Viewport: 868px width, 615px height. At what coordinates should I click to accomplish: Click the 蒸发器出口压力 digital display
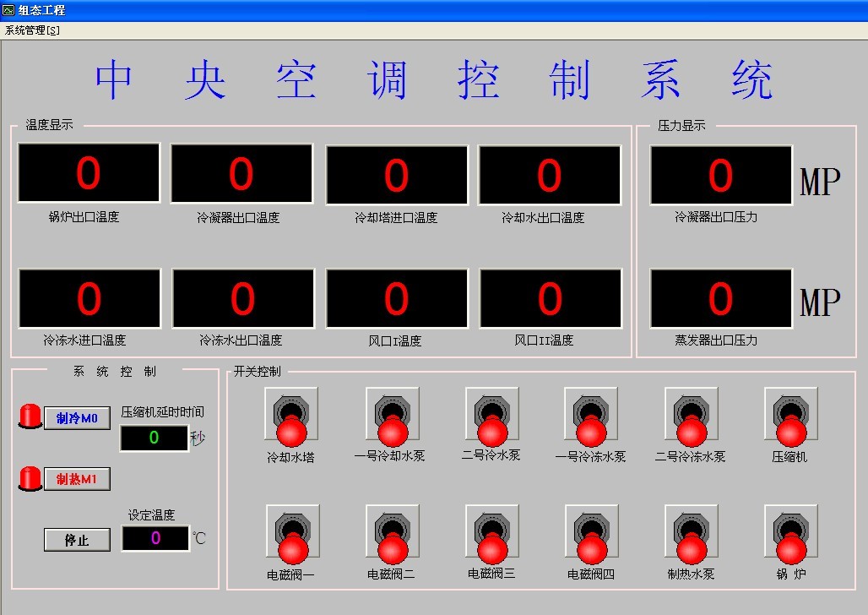click(720, 297)
